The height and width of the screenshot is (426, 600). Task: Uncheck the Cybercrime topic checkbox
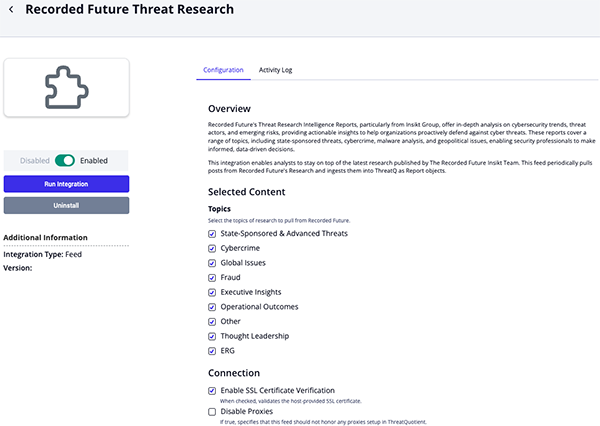[212, 248]
